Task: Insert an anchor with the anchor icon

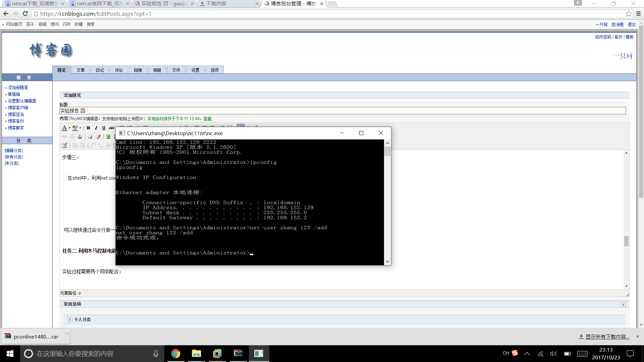Action: [80, 137]
